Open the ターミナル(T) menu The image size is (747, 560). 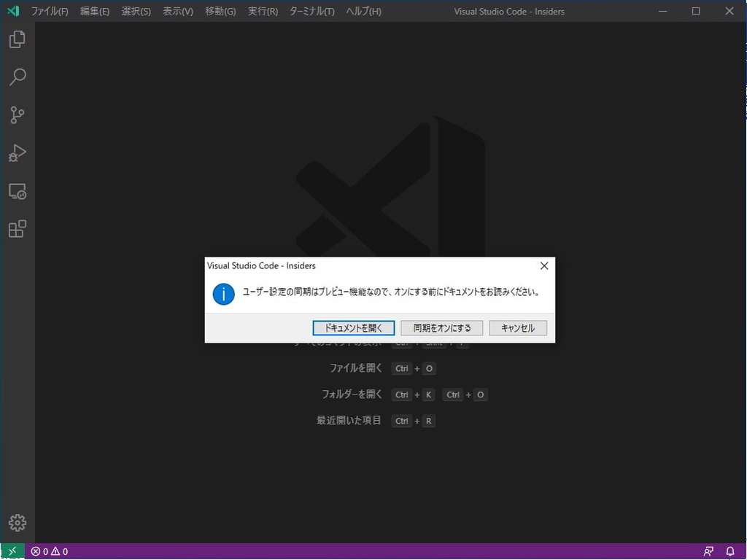(311, 11)
